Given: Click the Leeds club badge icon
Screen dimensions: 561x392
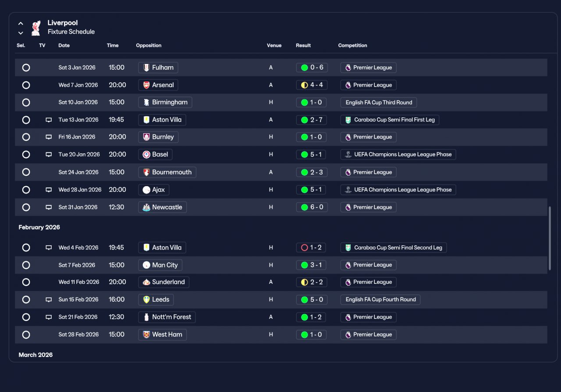Looking at the screenshot, I should click(146, 300).
